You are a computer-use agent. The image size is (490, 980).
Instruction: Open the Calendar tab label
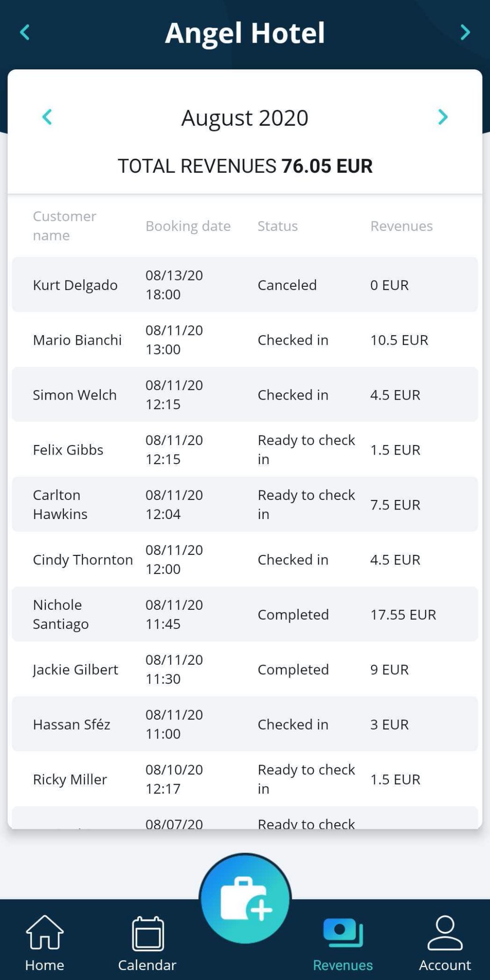coord(147,965)
